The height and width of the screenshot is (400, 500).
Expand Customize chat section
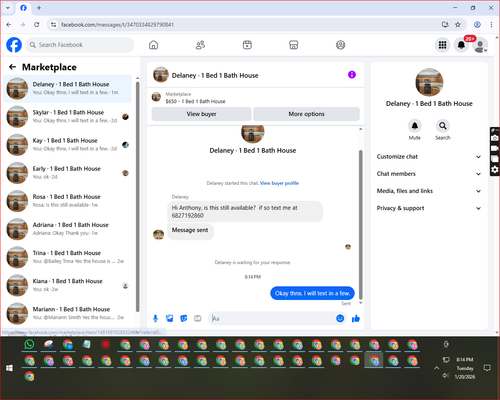tap(429, 157)
